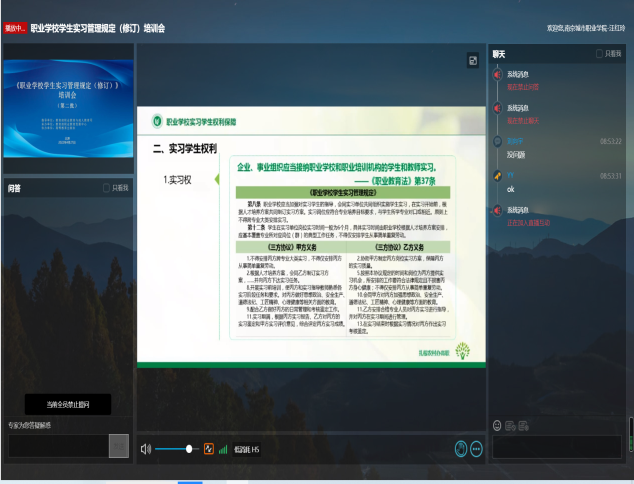Click the chat message input field

pyautogui.click(x=558, y=446)
